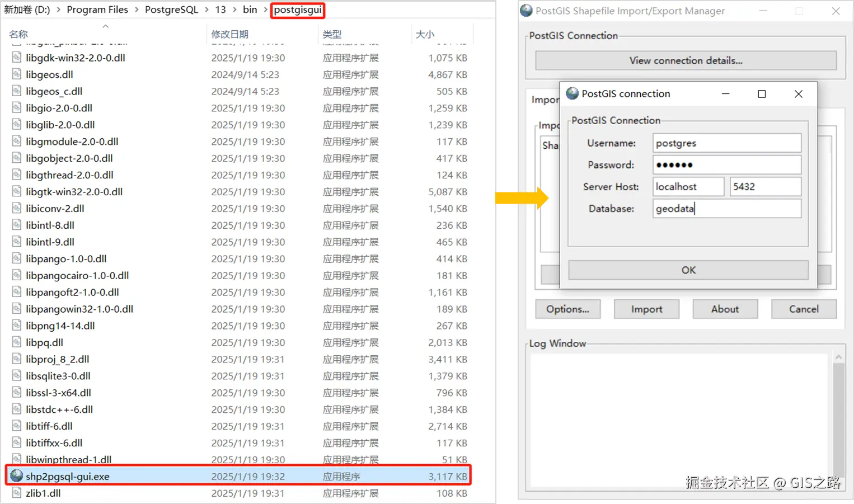Click the libsqlite3-0.dll file icon
The image size is (854, 504).
tap(17, 376)
